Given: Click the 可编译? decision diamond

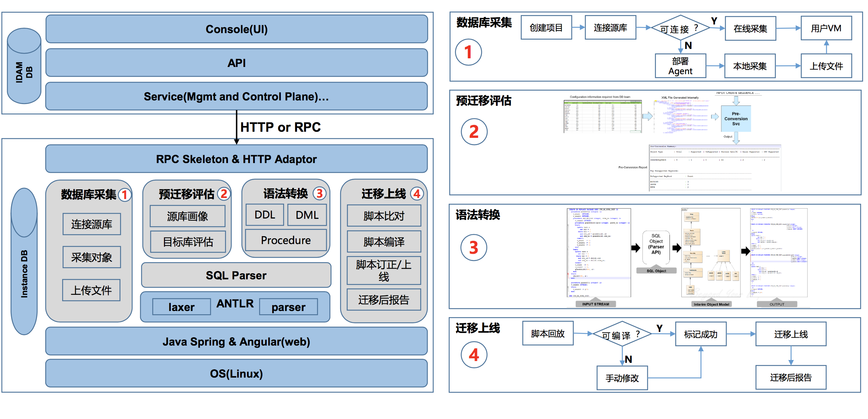Looking at the screenshot, I should pyautogui.click(x=622, y=334).
